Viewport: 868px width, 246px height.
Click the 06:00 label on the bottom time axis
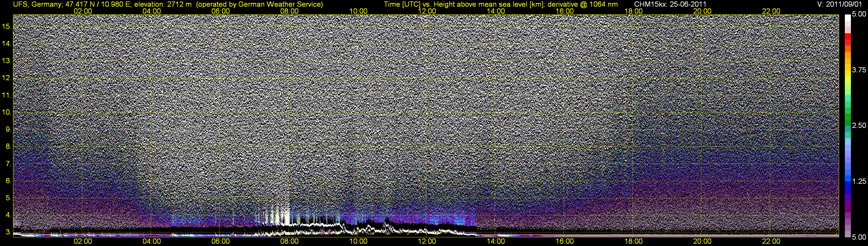221,241
